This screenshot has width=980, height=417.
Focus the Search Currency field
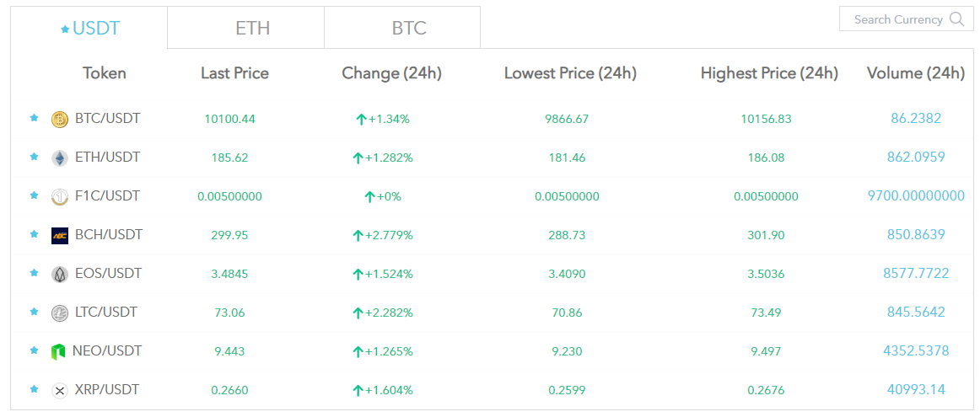pyautogui.click(x=896, y=19)
